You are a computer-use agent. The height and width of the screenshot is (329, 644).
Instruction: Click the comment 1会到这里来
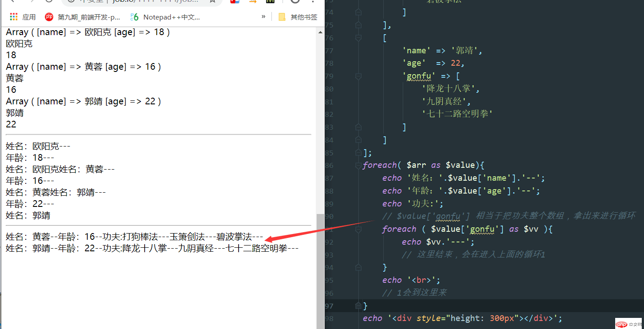tap(414, 293)
